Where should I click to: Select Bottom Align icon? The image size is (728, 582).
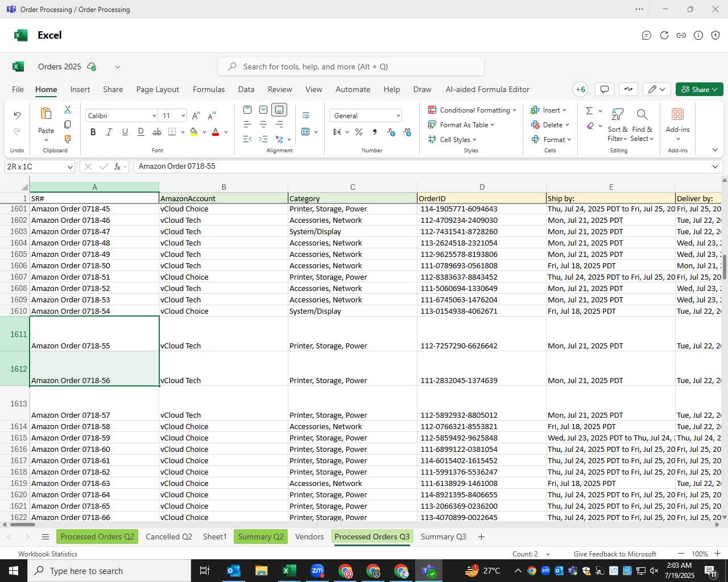pyautogui.click(x=279, y=110)
